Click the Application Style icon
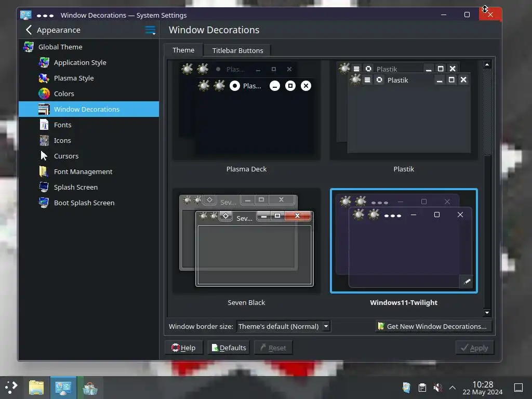532x399 pixels. (44, 62)
